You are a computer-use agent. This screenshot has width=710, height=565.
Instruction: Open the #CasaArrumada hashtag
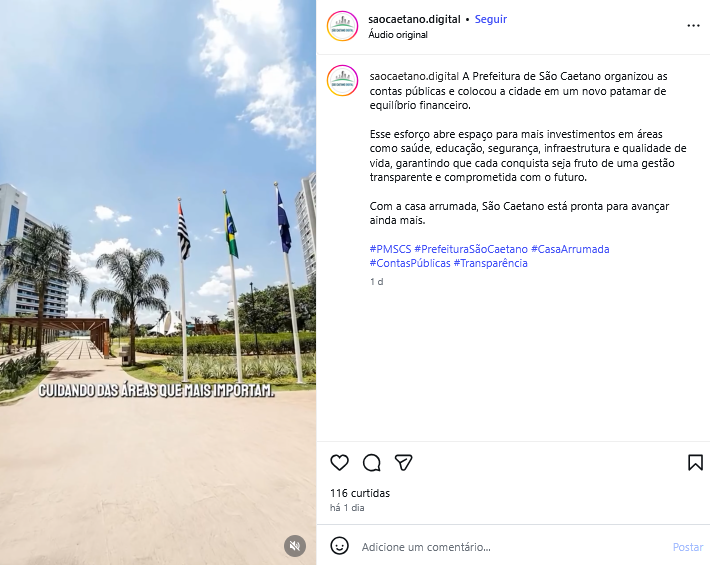pos(570,249)
